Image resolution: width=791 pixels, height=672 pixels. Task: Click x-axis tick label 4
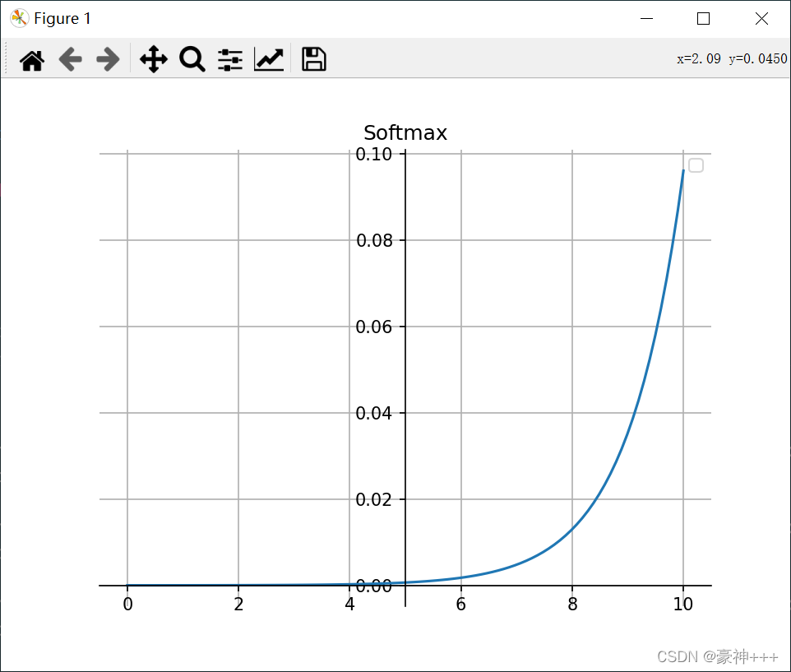pos(349,604)
